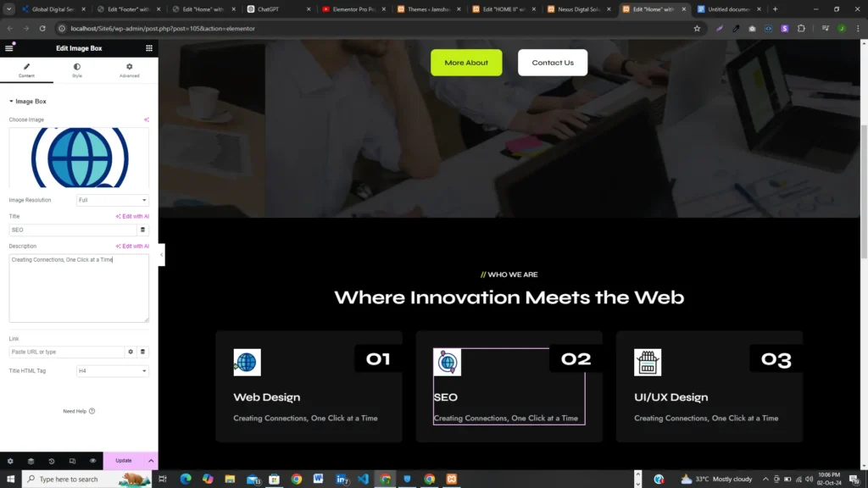Collapse the Image Box section
Viewport: 868px width, 488px height.
point(28,102)
